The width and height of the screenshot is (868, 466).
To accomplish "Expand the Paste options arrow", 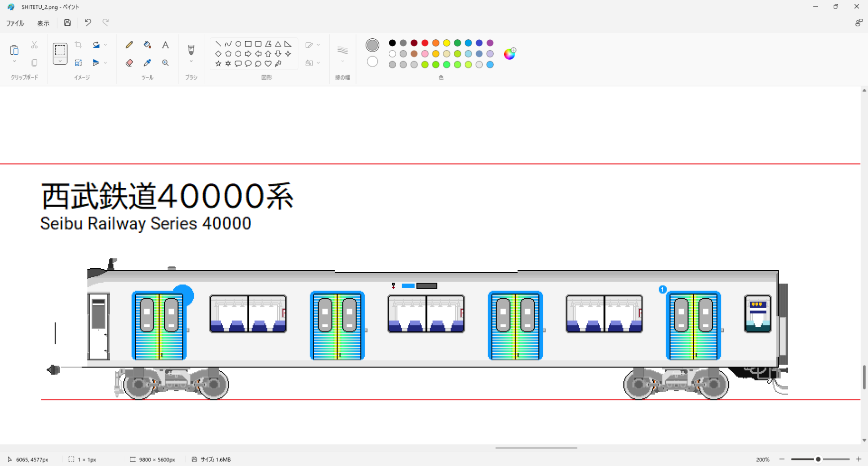I will click(14, 62).
